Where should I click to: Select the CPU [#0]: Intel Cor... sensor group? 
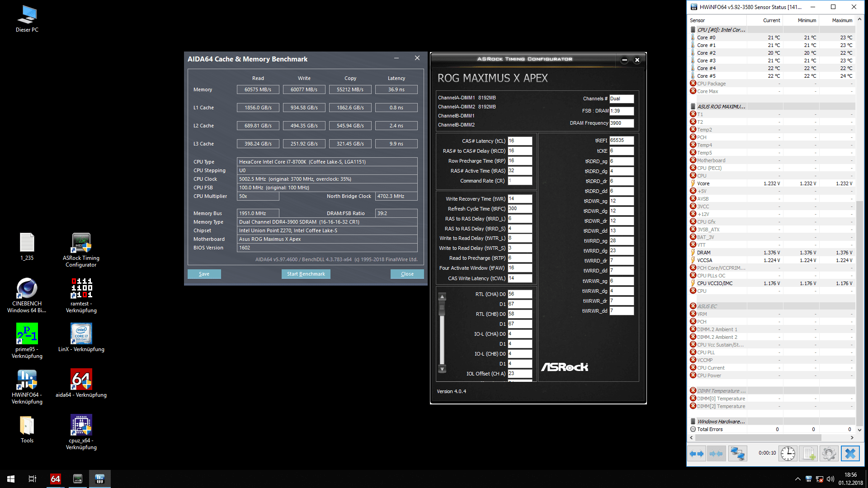pyautogui.click(x=772, y=30)
